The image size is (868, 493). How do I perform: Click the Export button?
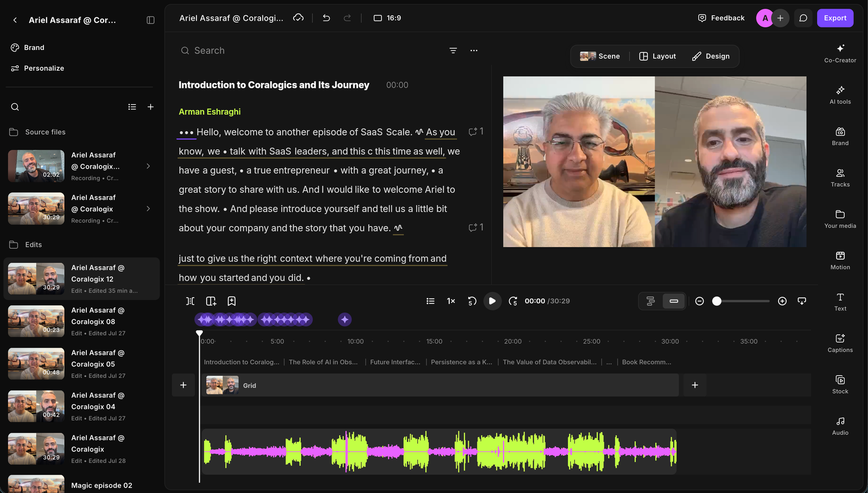coord(835,18)
